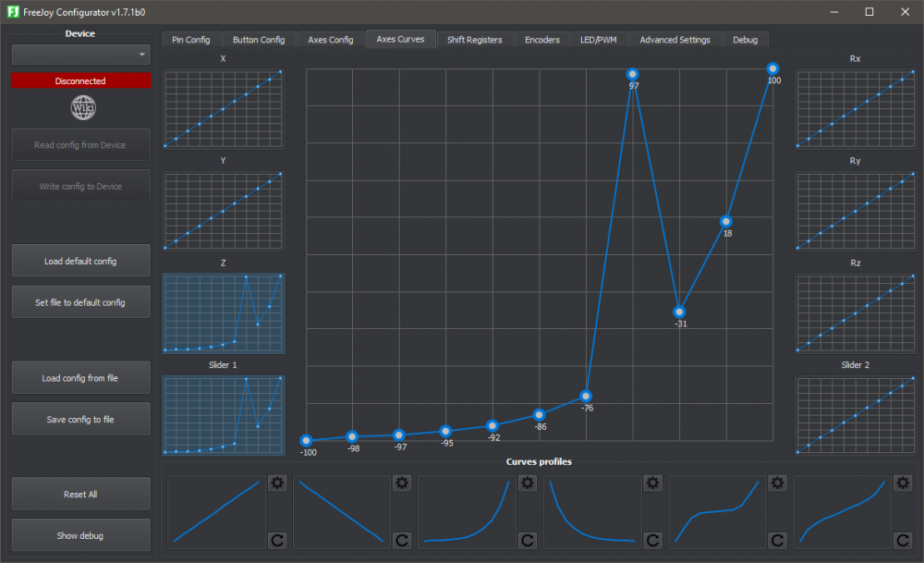Click curve point valued 18
This screenshot has width=924, height=563.
pos(726,222)
